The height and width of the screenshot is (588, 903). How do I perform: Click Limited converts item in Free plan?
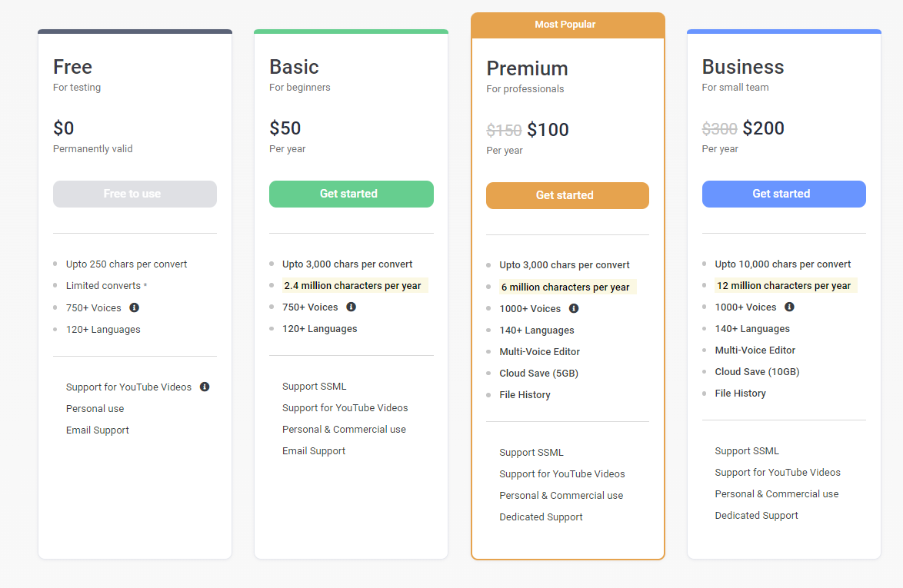(103, 285)
